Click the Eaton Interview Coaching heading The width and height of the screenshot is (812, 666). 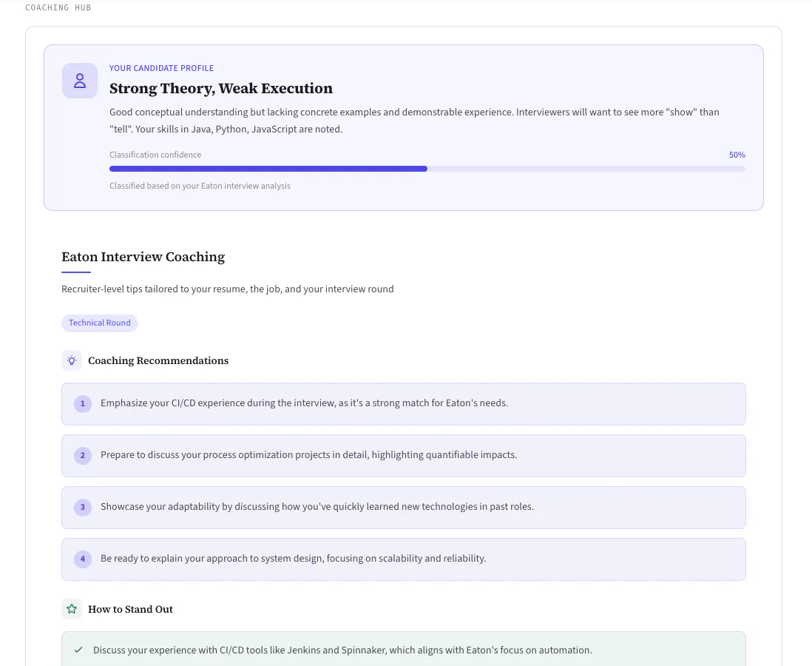[143, 257]
